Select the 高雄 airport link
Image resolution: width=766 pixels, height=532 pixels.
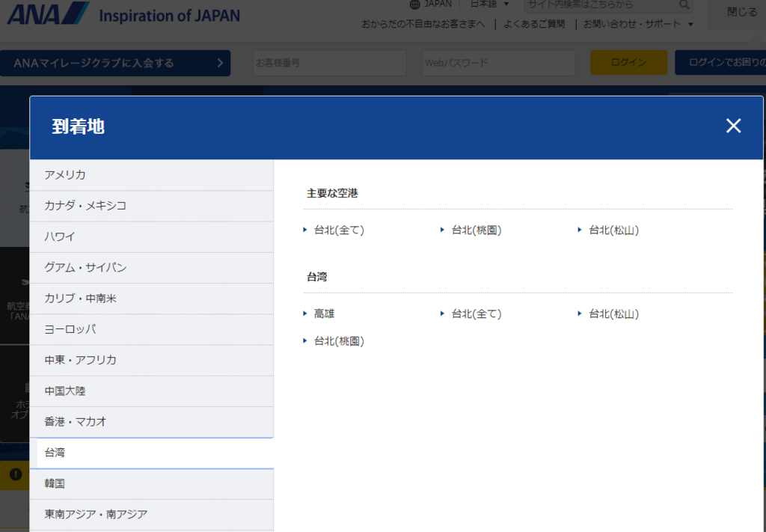[323, 314]
